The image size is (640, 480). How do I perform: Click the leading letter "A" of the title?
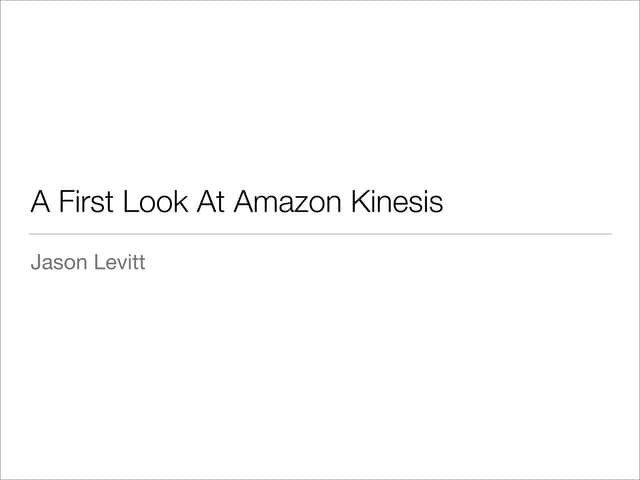[41, 203]
